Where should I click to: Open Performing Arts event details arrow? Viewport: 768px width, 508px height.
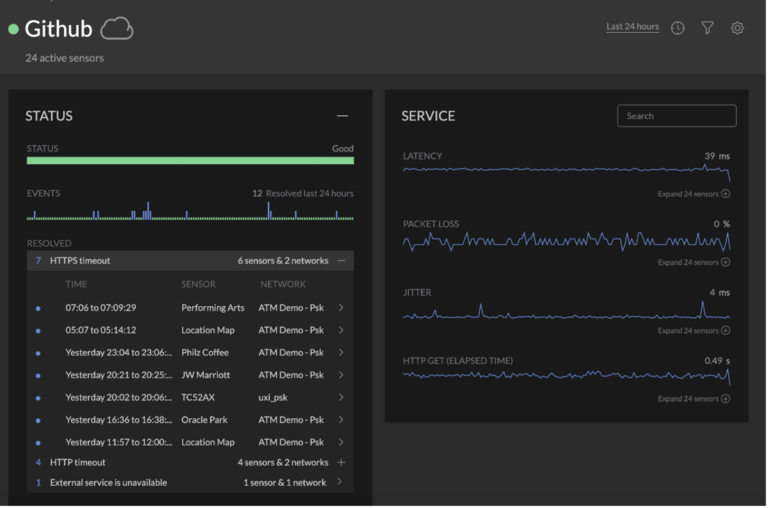pyautogui.click(x=341, y=308)
